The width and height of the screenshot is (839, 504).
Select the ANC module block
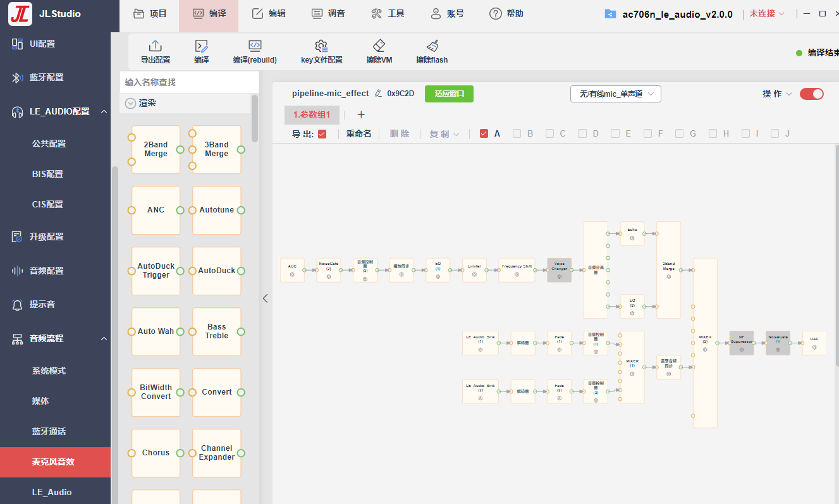[156, 210]
